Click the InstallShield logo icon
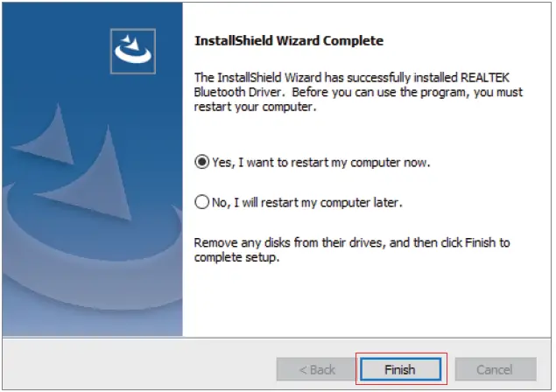This screenshot has height=392, width=556. tap(135, 51)
